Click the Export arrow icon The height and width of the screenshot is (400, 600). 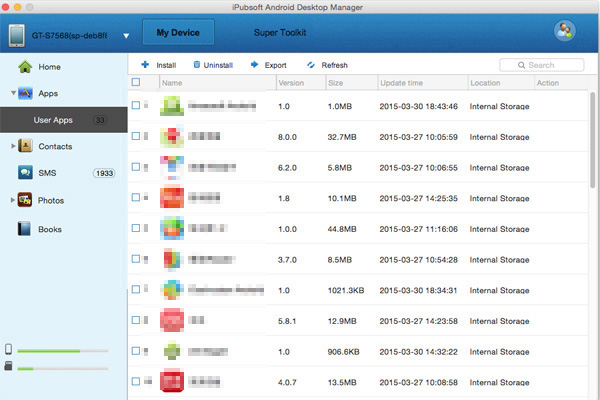[254, 65]
